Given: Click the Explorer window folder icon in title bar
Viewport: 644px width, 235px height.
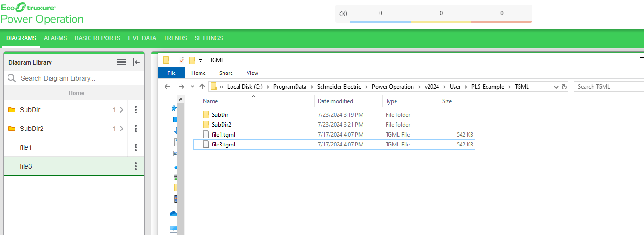Looking at the screenshot, I should tap(166, 60).
